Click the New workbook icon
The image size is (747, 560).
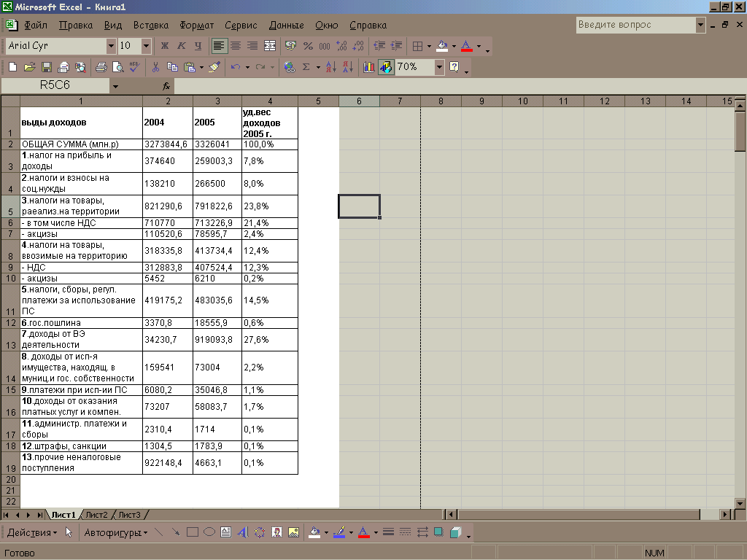tap(13, 67)
